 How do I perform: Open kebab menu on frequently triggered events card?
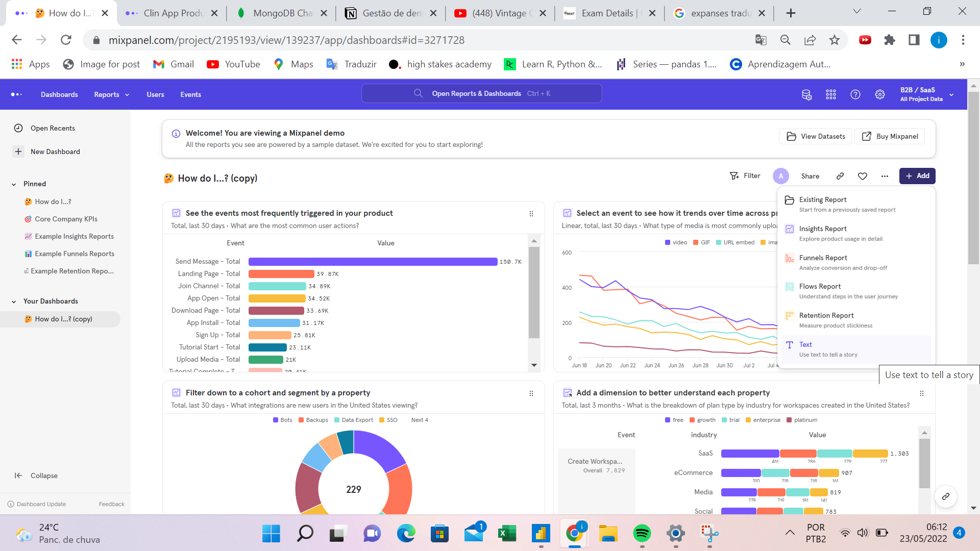click(x=531, y=214)
